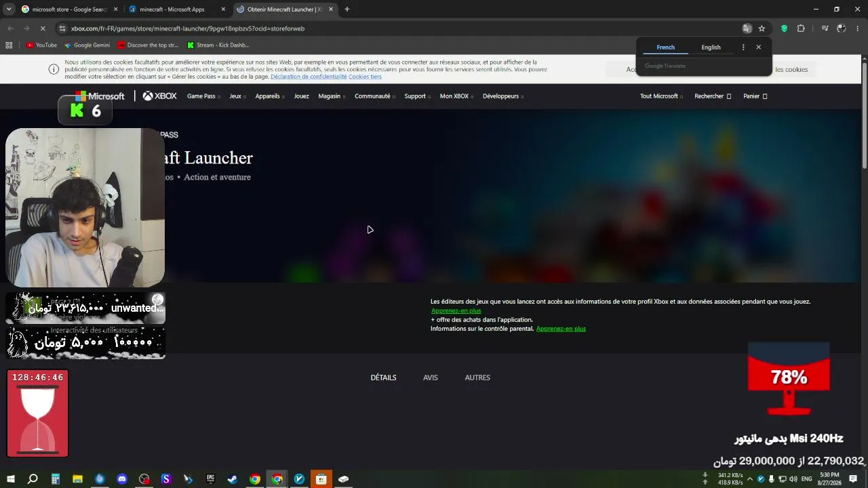The image size is (868, 488).
Task: Open OBS Studio from the taskbar
Action: click(x=144, y=479)
